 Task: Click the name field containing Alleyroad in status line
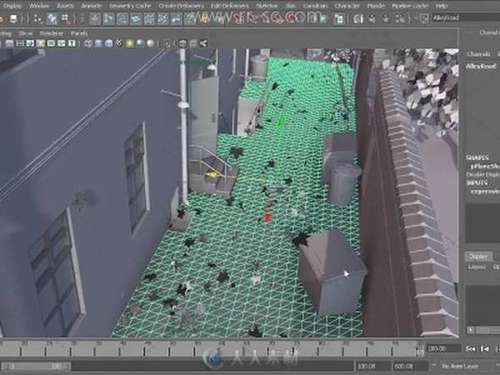465,18
